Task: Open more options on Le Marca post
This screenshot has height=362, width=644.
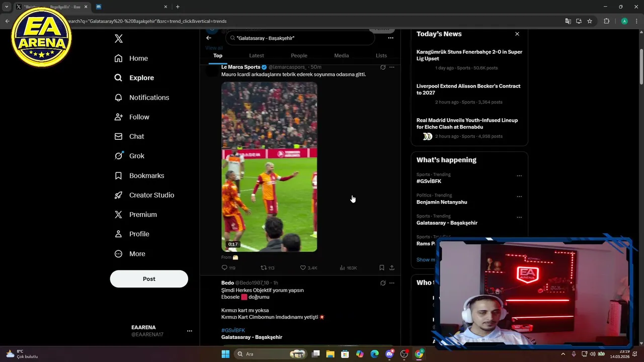Action: click(392, 67)
